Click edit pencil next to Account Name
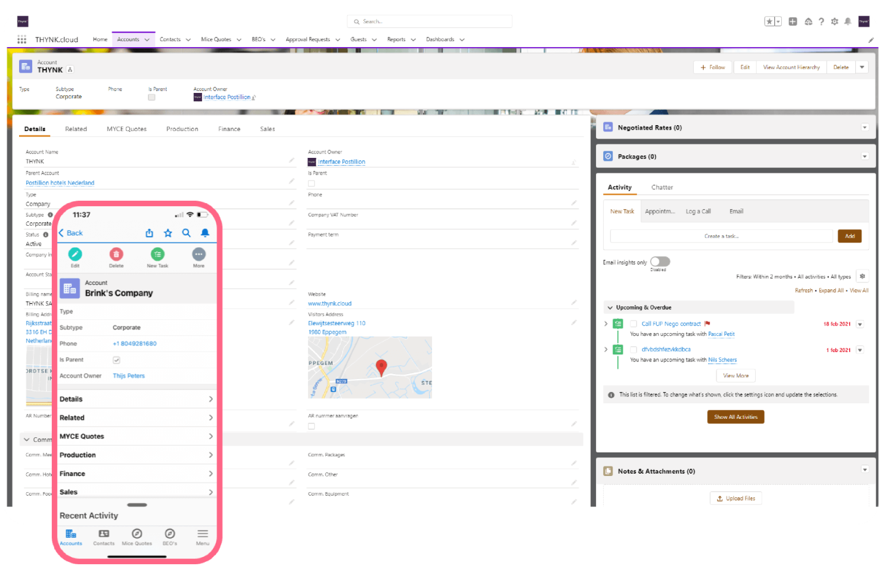This screenshot has width=882, height=588. point(291,160)
